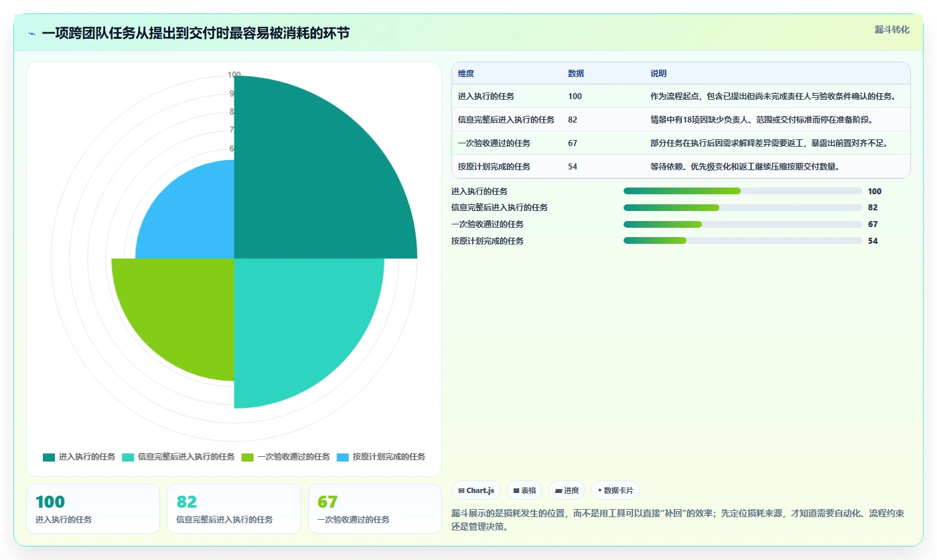Open the 100 进入执行的任务 data card

tap(93, 509)
